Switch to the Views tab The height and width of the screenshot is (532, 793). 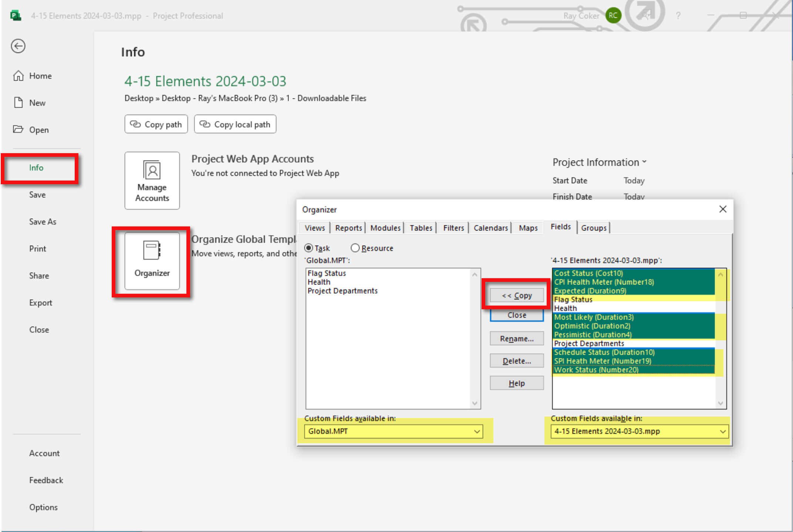(315, 228)
